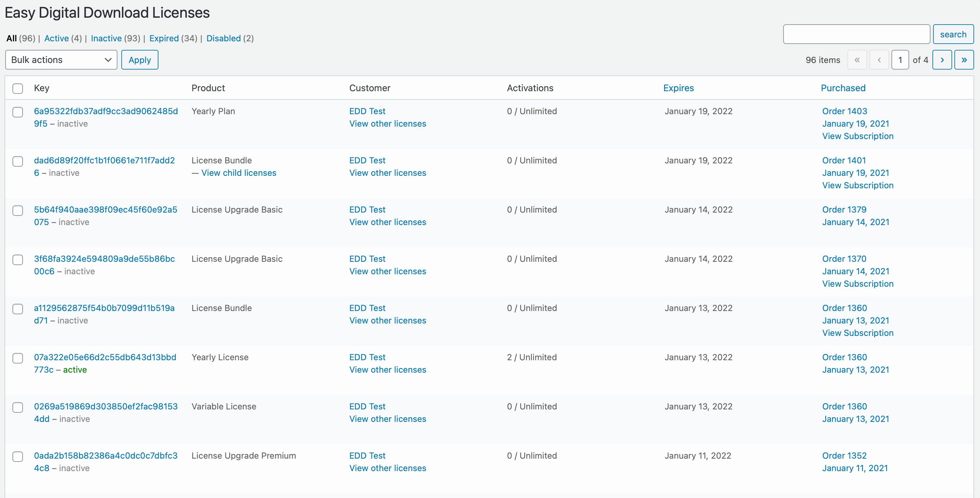The image size is (980, 498).
Task: Open Order 1403 link
Action: (x=844, y=111)
